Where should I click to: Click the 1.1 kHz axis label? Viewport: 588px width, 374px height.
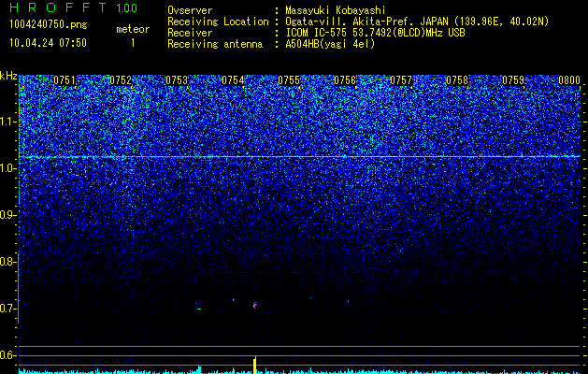coord(7,122)
